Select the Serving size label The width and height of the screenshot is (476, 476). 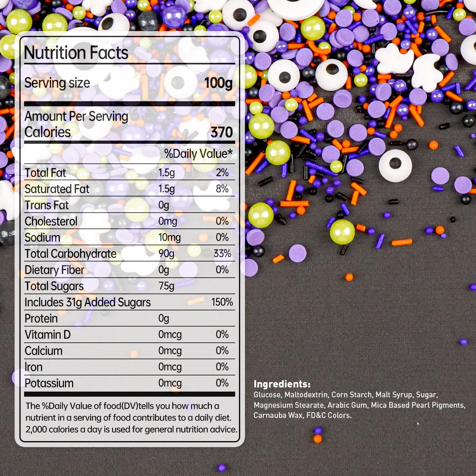point(57,83)
